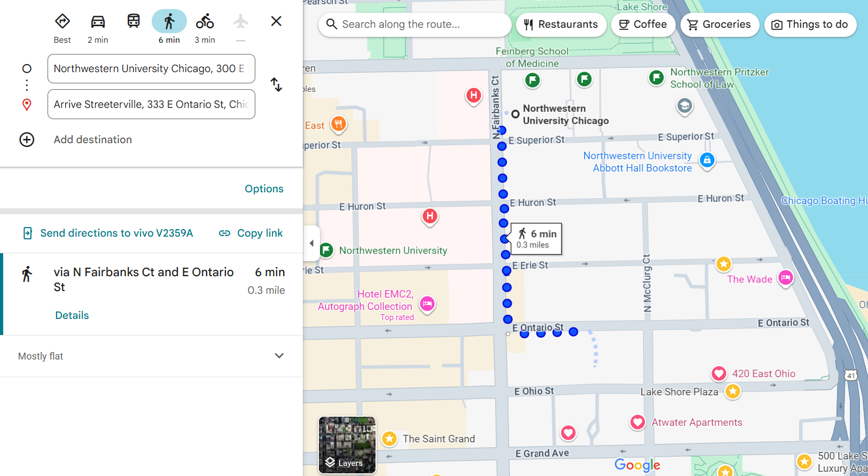Select the Walking travel mode
Image resolution: width=868 pixels, height=476 pixels.
pyautogui.click(x=169, y=22)
